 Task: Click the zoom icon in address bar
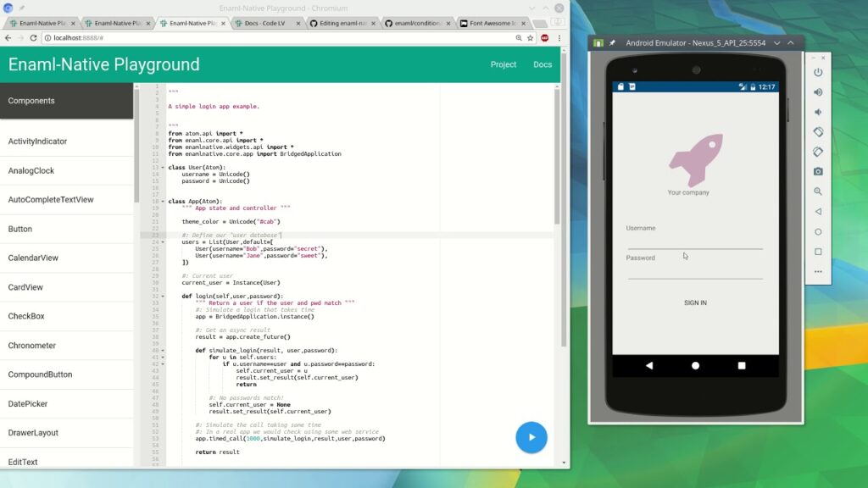pyautogui.click(x=519, y=37)
